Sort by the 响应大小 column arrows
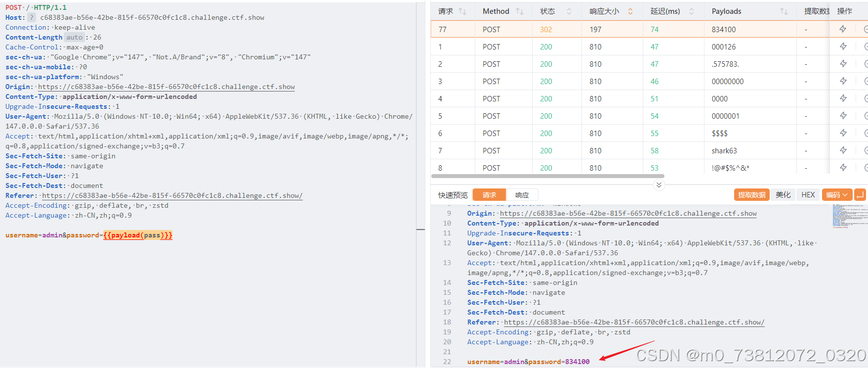 630,11
